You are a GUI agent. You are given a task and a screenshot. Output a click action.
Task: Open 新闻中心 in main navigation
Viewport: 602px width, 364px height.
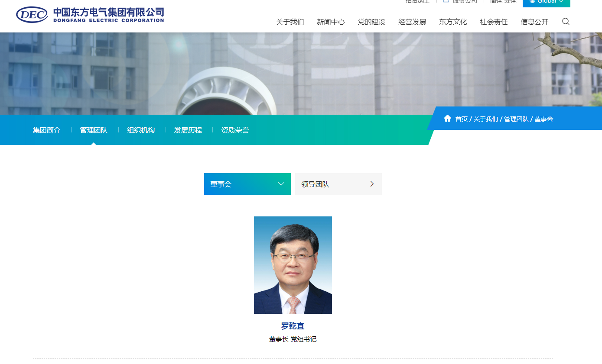click(x=331, y=22)
